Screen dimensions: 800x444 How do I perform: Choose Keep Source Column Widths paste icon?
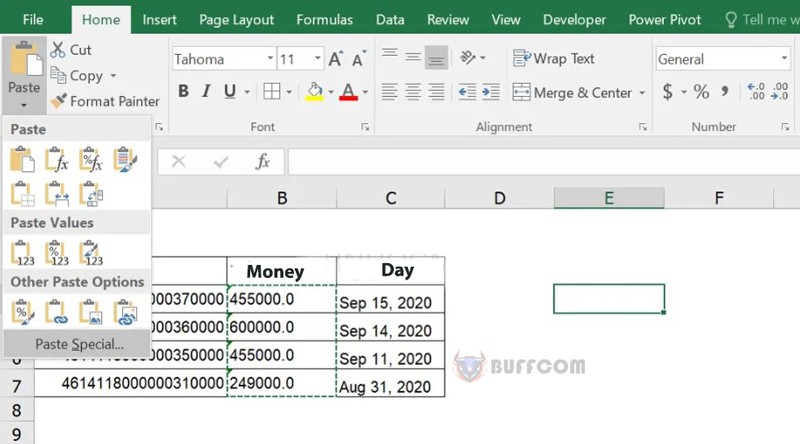point(57,194)
